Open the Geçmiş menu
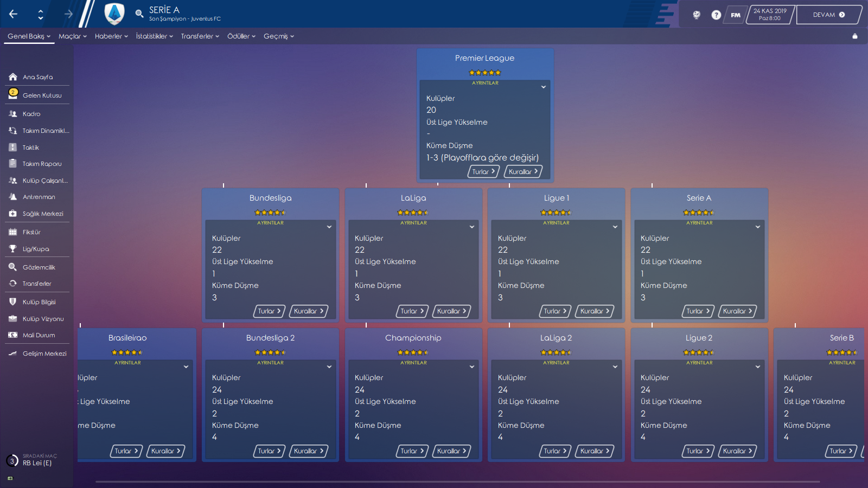The width and height of the screenshot is (868, 488). click(279, 36)
